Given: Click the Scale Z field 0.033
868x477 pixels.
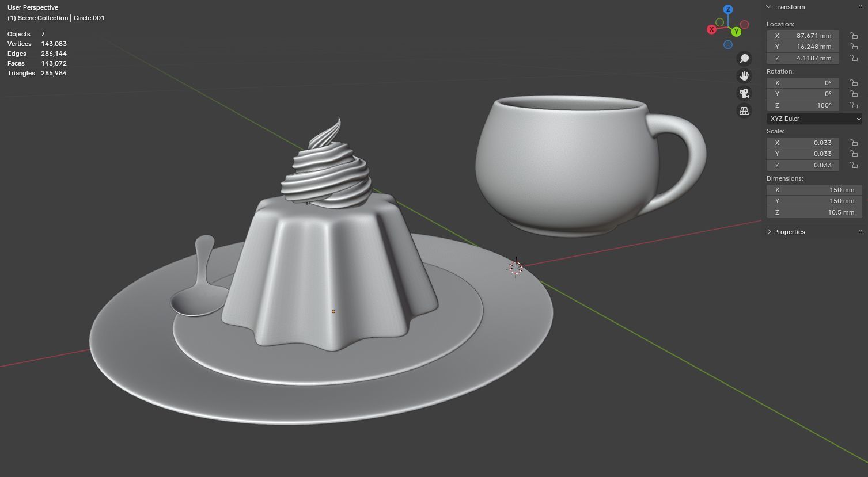Looking at the screenshot, I should [803, 165].
